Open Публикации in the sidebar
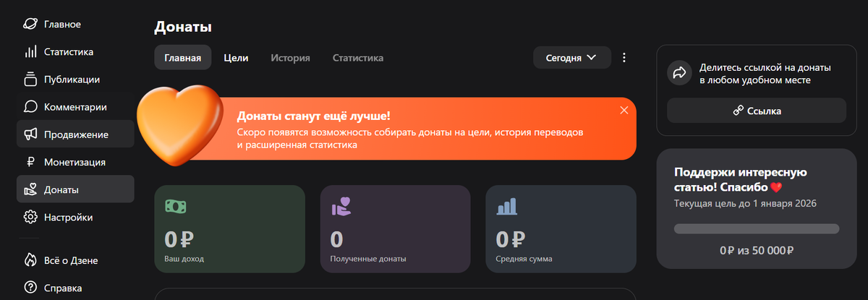This screenshot has width=868, height=300. pos(75,80)
